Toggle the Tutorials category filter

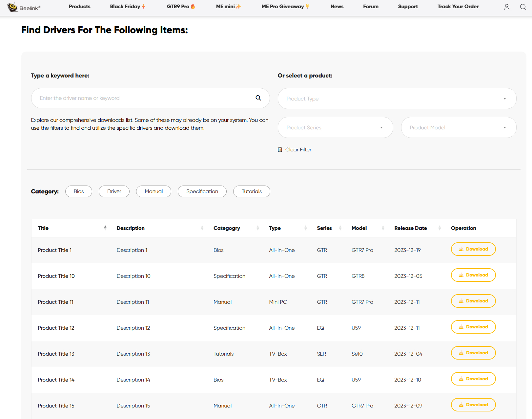point(251,191)
